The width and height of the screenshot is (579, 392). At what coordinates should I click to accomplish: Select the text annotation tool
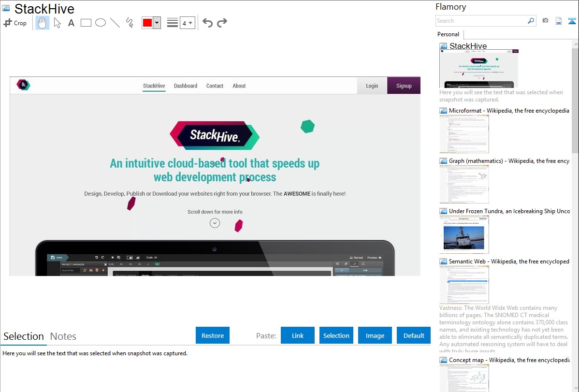pos(71,23)
